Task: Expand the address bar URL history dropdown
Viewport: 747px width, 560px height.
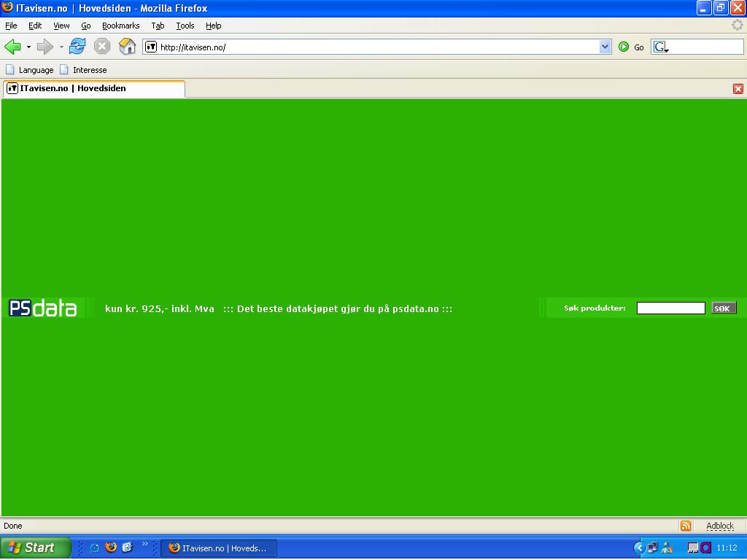Action: (x=605, y=47)
